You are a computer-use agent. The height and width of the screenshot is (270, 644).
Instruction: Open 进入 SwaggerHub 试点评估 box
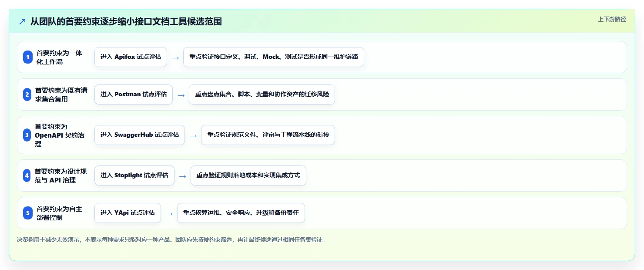[140, 135]
